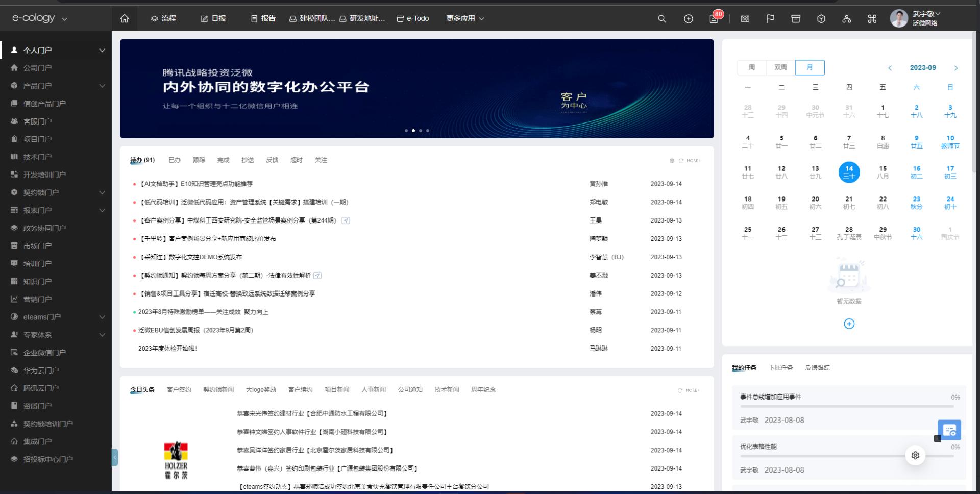Switch calendar to 周 view

(752, 67)
